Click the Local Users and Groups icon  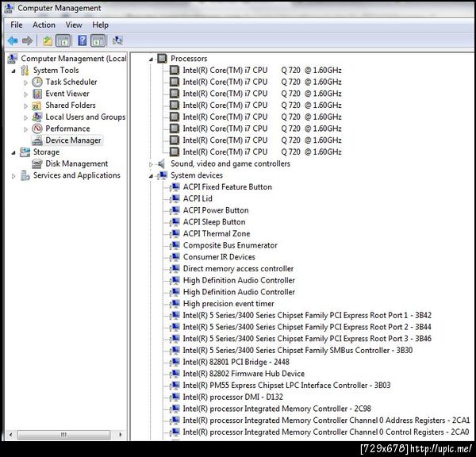pos(37,117)
